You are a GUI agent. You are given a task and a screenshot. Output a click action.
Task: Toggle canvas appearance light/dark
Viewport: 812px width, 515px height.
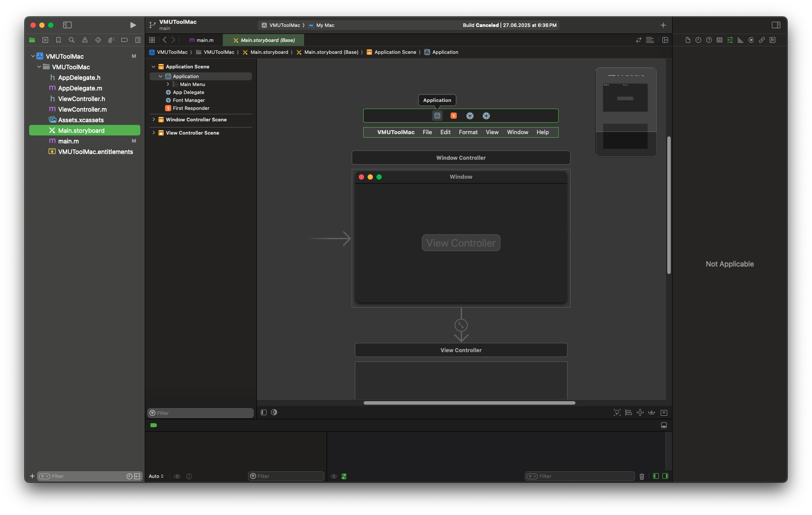274,412
